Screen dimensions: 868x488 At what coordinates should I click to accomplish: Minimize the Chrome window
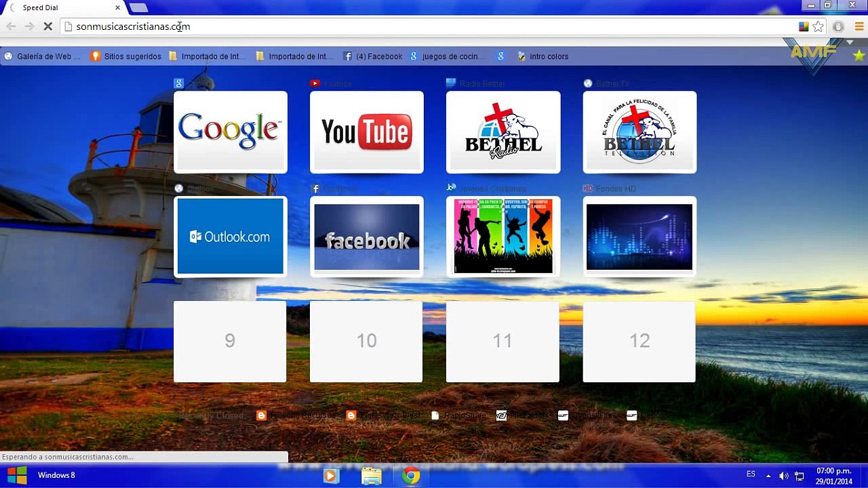tap(812, 5)
